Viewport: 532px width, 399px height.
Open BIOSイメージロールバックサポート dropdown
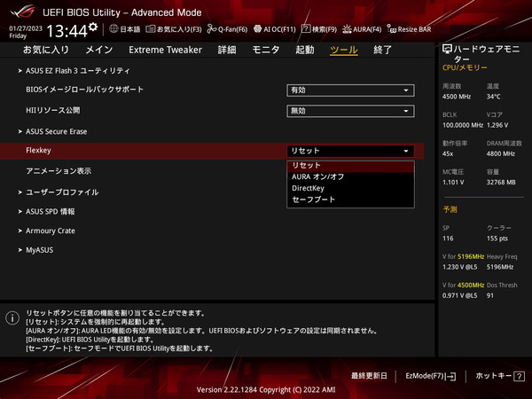tap(350, 90)
